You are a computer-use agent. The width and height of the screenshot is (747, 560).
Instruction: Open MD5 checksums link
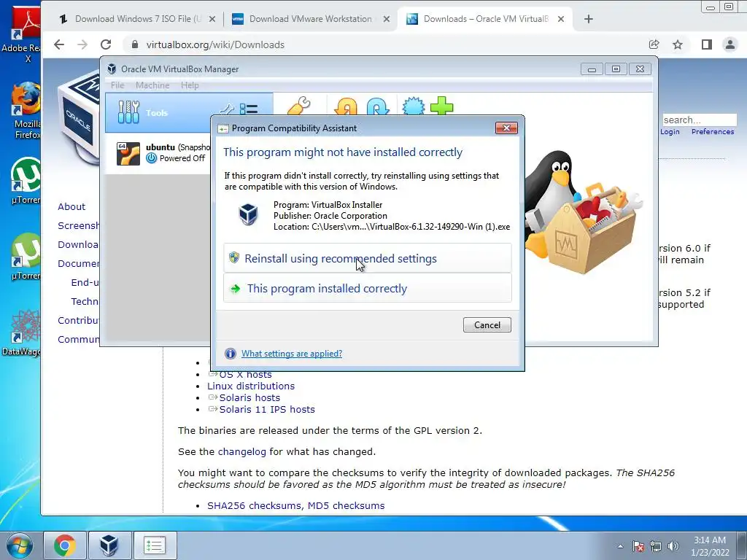coord(346,506)
